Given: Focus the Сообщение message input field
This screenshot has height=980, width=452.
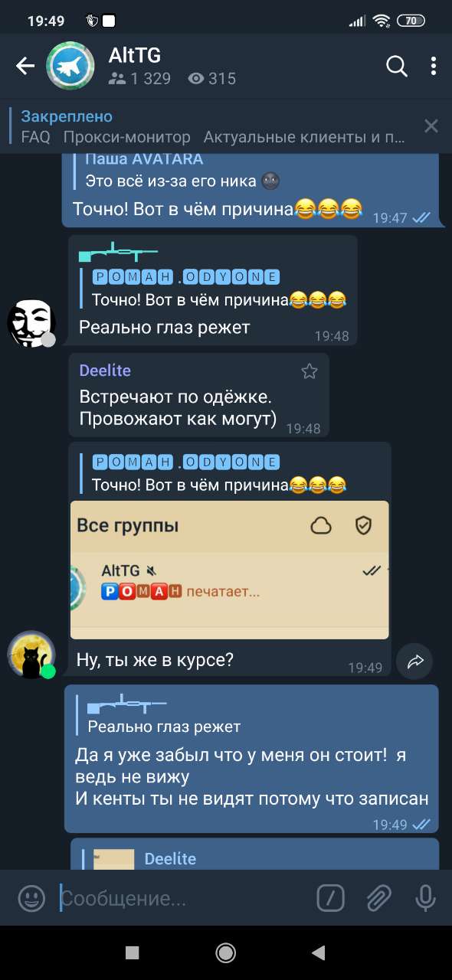Looking at the screenshot, I should tap(184, 898).
